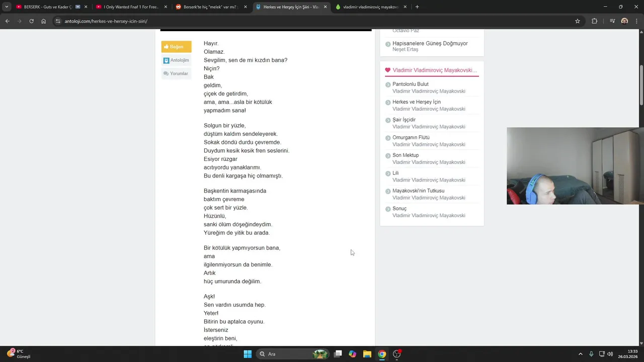Reload the current page
Viewport: 644px width, 362px height.
(31, 21)
